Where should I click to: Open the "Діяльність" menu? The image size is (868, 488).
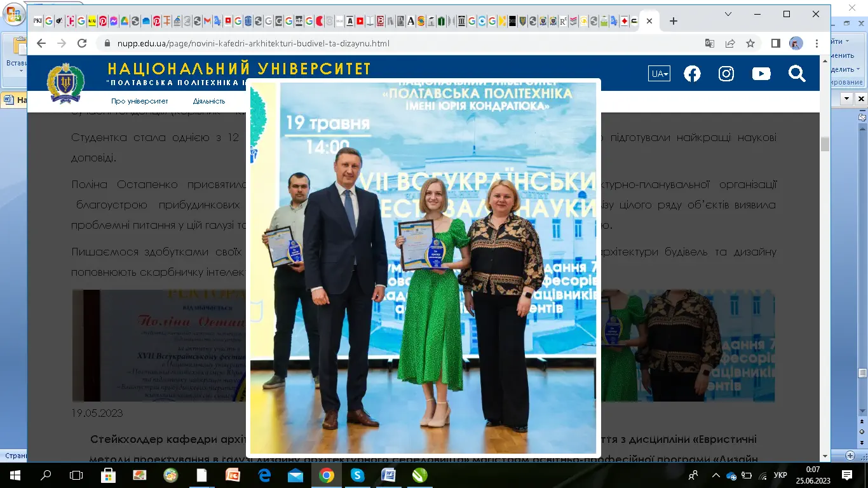pyautogui.click(x=209, y=101)
